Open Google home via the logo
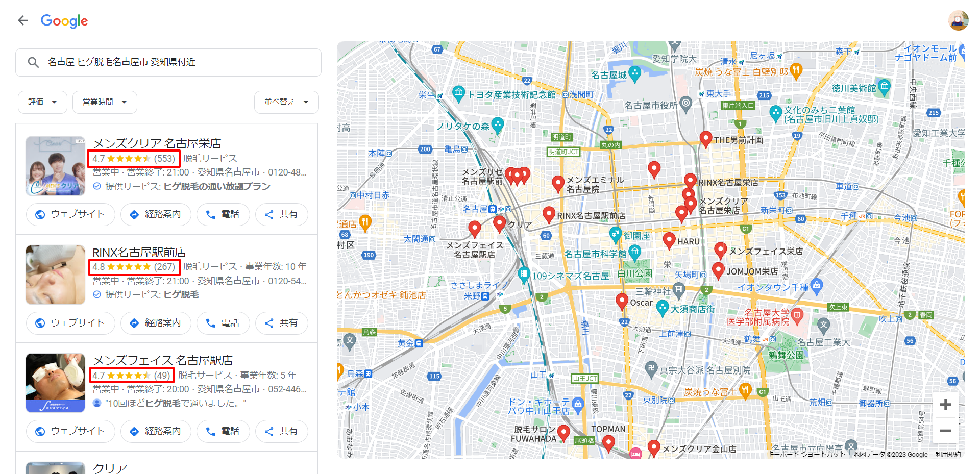The image size is (980, 474). [x=64, y=21]
